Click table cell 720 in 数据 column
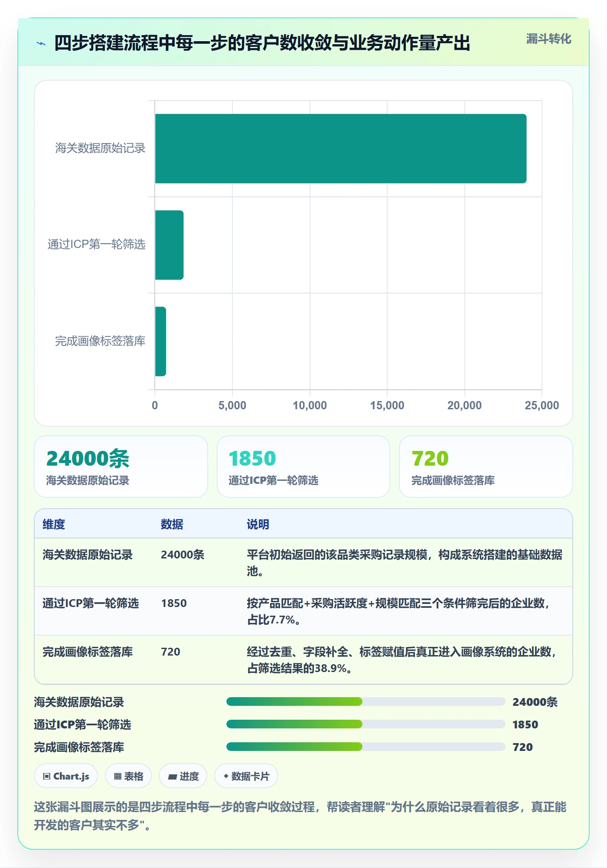 tap(170, 652)
